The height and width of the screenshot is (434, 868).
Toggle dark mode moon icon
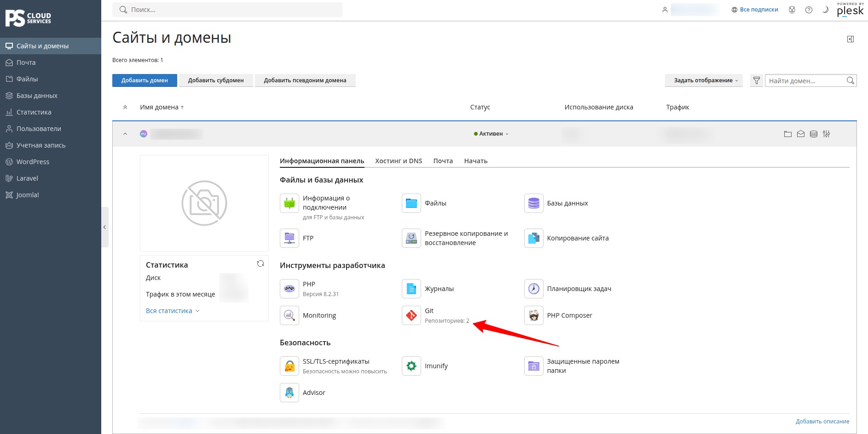tap(825, 10)
